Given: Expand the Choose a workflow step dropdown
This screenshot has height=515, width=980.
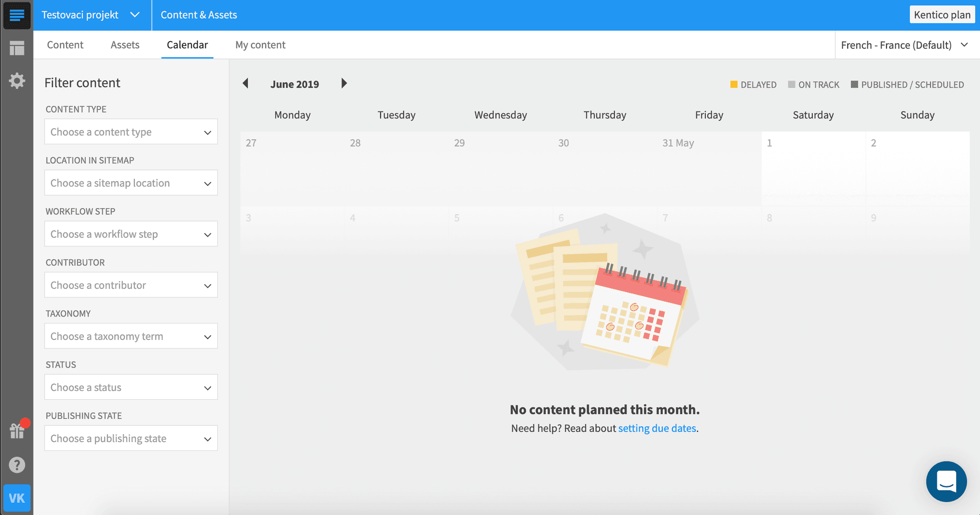Looking at the screenshot, I should click(x=131, y=234).
